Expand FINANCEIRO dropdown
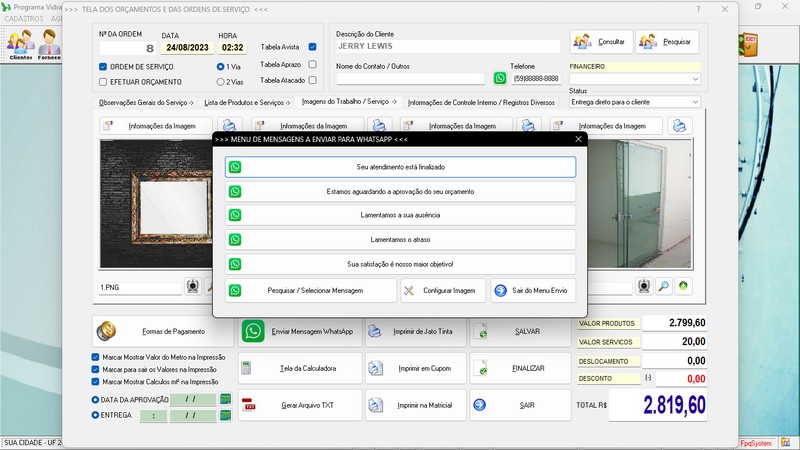The height and width of the screenshot is (450, 800). pyautogui.click(x=695, y=79)
